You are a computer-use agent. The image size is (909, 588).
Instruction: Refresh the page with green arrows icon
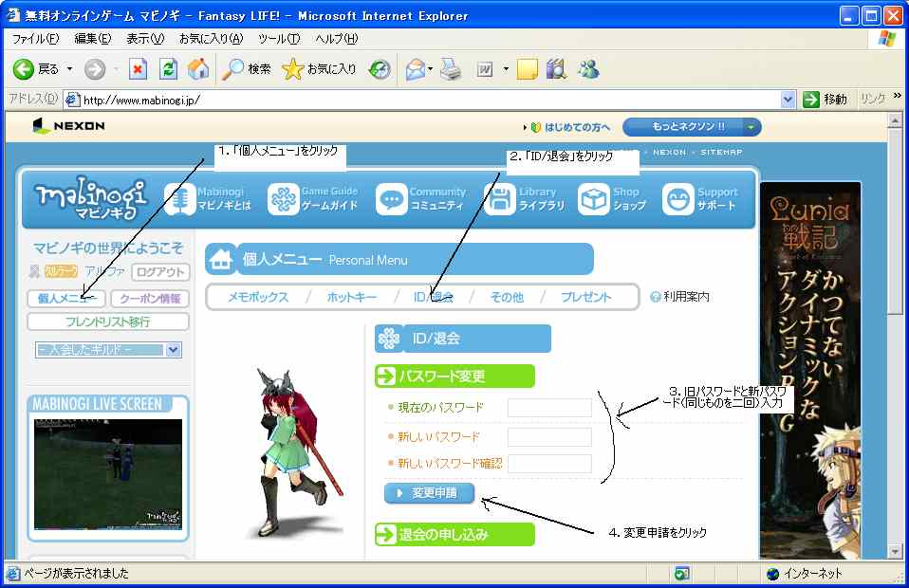(168, 69)
